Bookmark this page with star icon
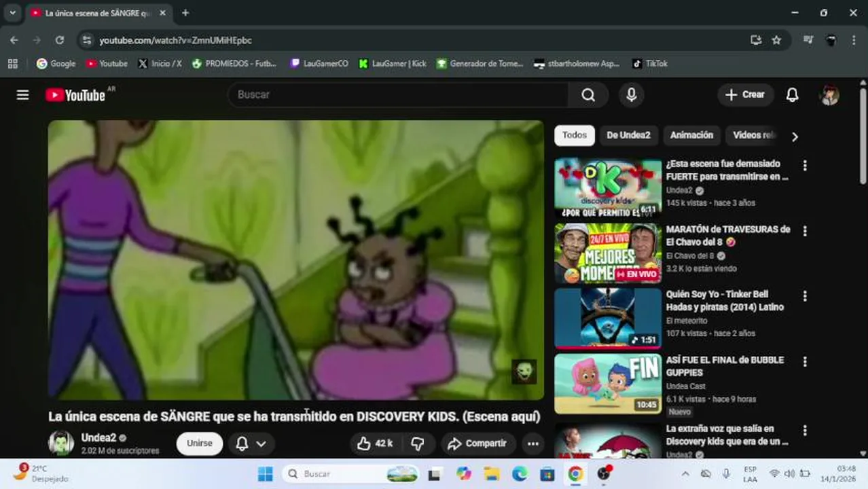868x489 pixels. click(776, 40)
